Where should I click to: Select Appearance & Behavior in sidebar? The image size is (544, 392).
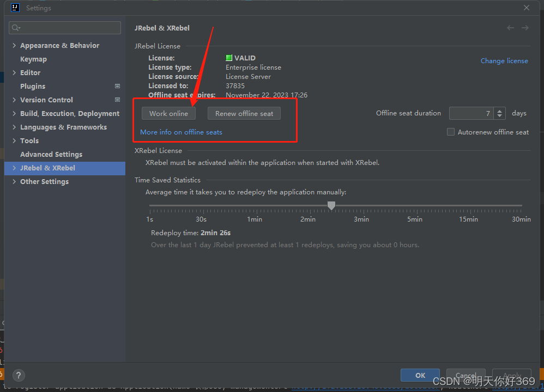coord(59,45)
